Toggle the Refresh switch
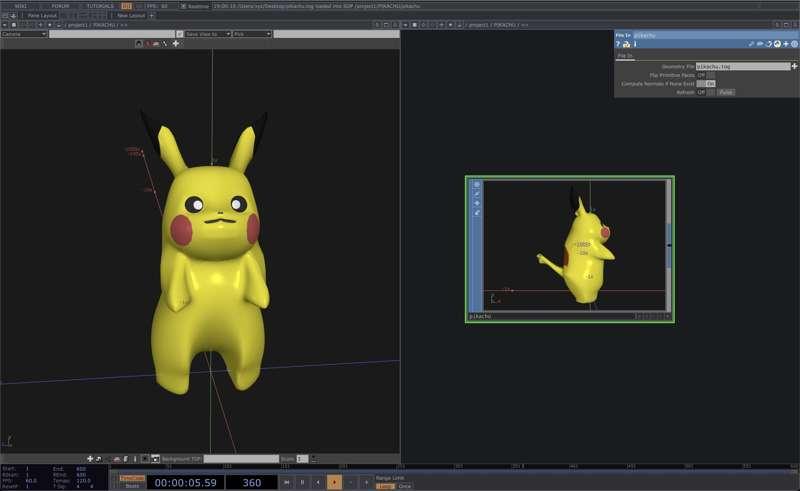The image size is (800, 491). pos(706,92)
